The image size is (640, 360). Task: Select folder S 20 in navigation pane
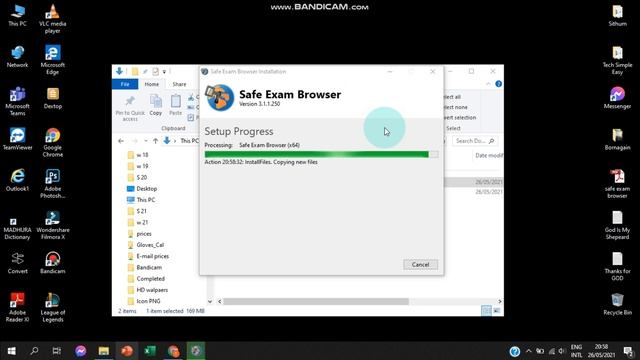[x=137, y=178]
